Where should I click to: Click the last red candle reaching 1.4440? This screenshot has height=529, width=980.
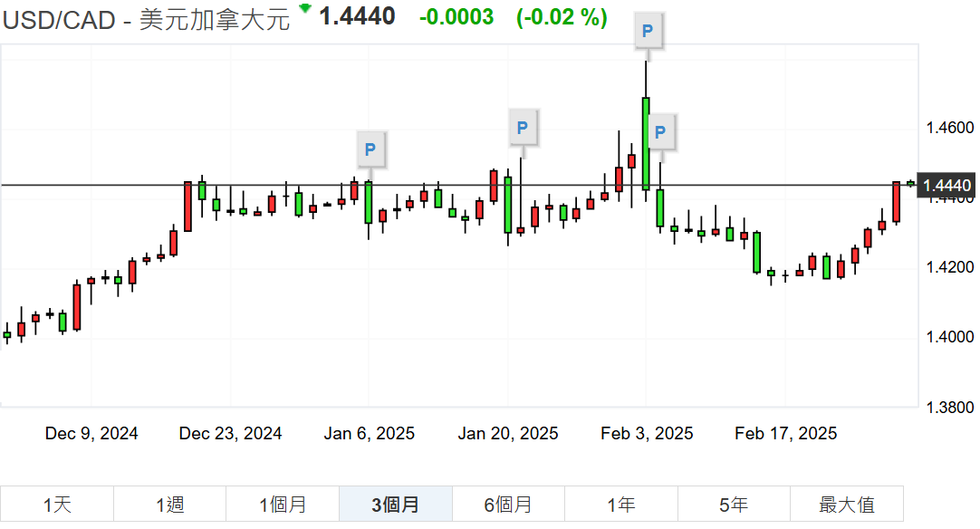(x=897, y=202)
